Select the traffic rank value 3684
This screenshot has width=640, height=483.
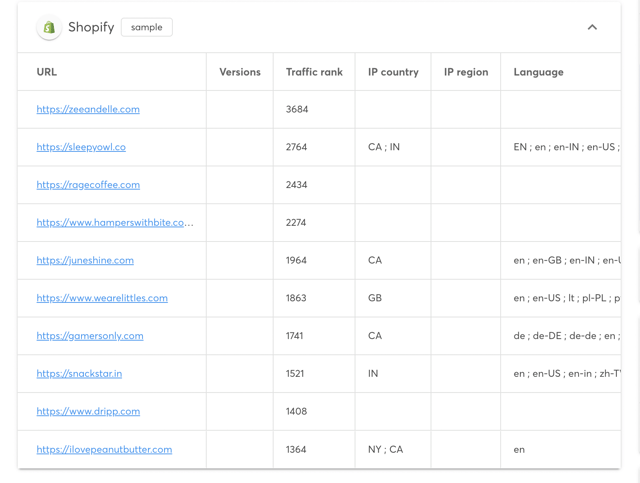pos(297,109)
